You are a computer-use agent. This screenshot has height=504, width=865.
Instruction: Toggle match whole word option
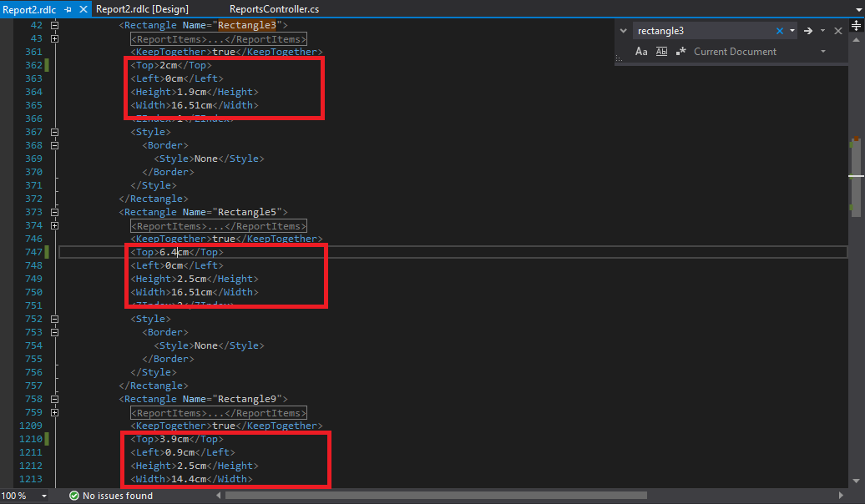point(661,51)
